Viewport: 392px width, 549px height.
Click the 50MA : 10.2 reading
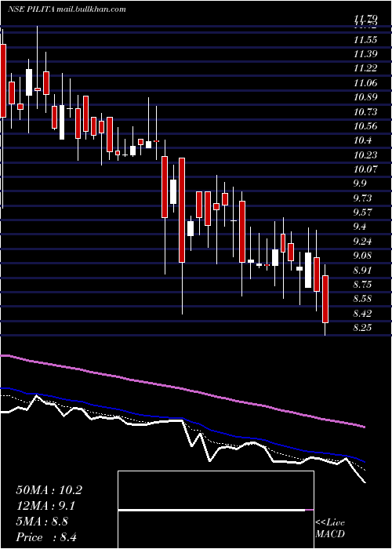coord(49,490)
